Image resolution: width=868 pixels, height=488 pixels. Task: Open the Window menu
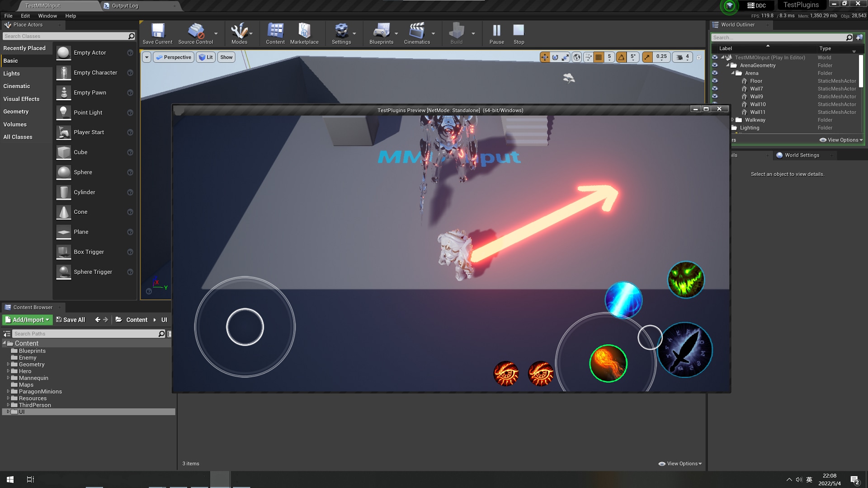(47, 16)
